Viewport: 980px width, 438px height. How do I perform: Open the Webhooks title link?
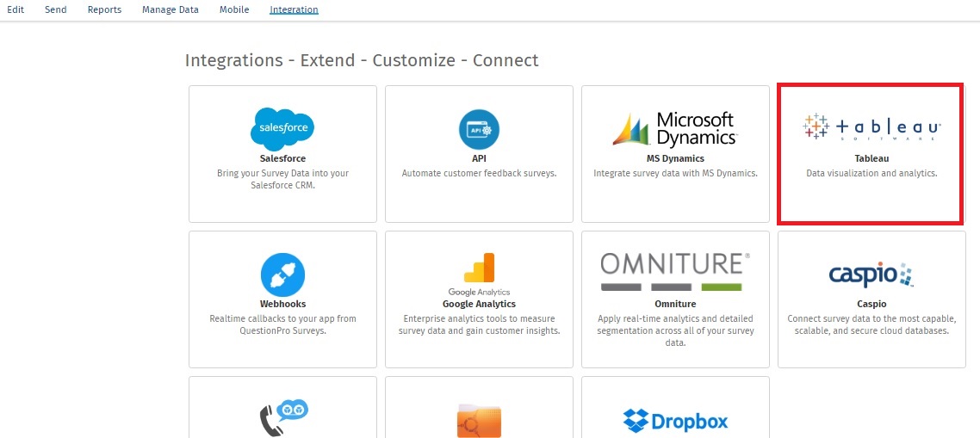[282, 305]
